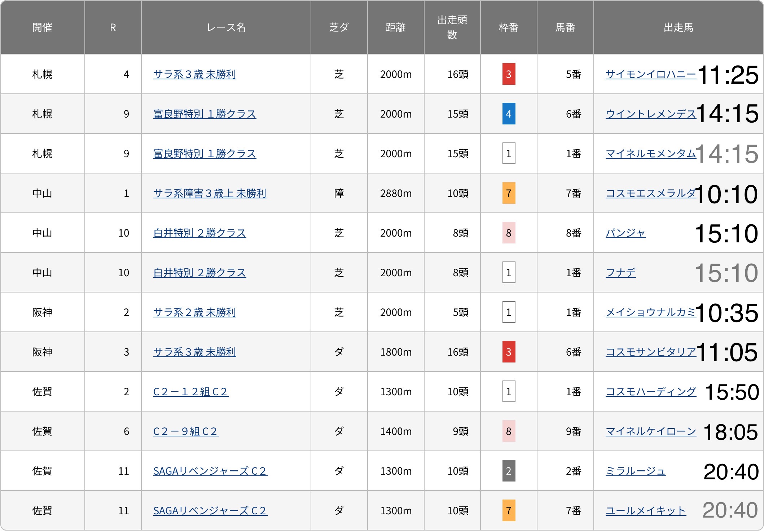Screen dimensions: 764x532
Task: Open the パンジャ horse link
Action: click(x=625, y=233)
